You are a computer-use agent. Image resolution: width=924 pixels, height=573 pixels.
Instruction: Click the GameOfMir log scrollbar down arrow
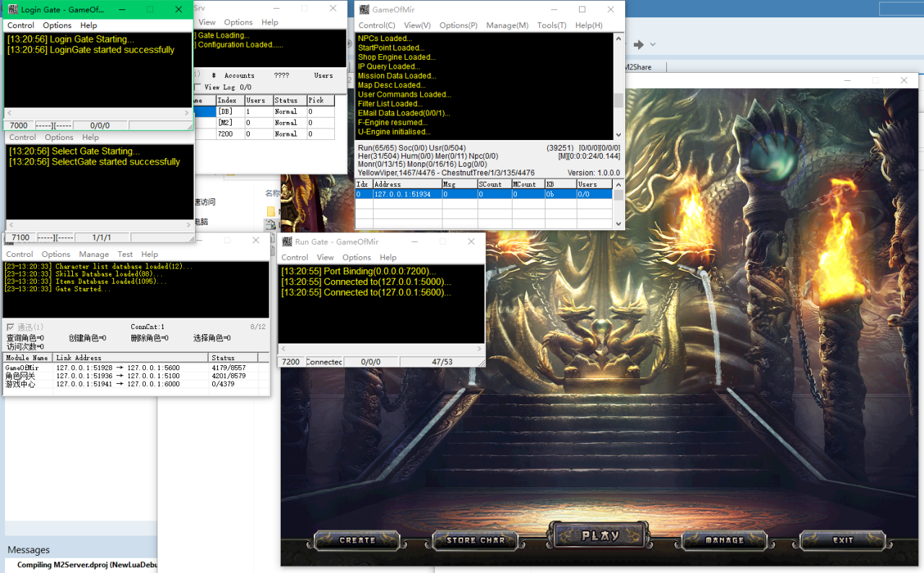click(x=619, y=135)
